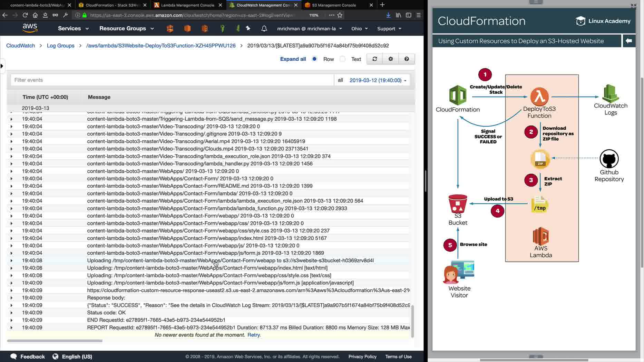Screen dimensions: 644x362
Task: Click the glasses icon in the browser toolbar
Action: 55,15
